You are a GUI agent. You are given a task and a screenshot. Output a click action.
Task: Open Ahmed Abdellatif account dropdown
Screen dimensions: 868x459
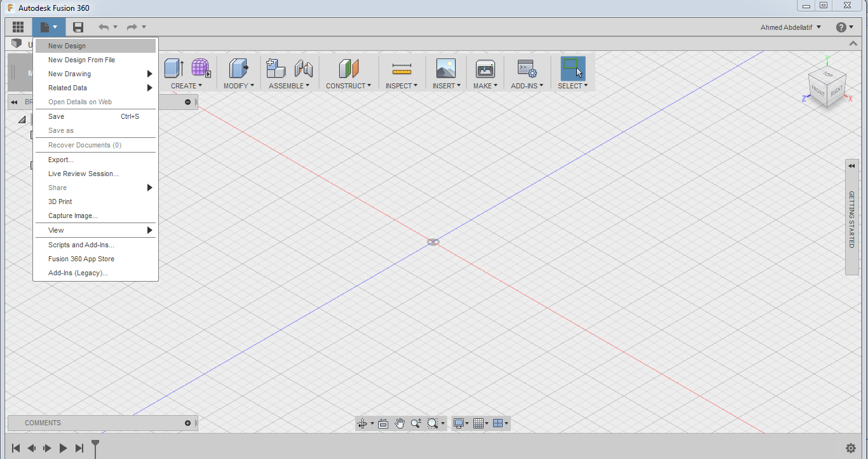[x=790, y=27]
